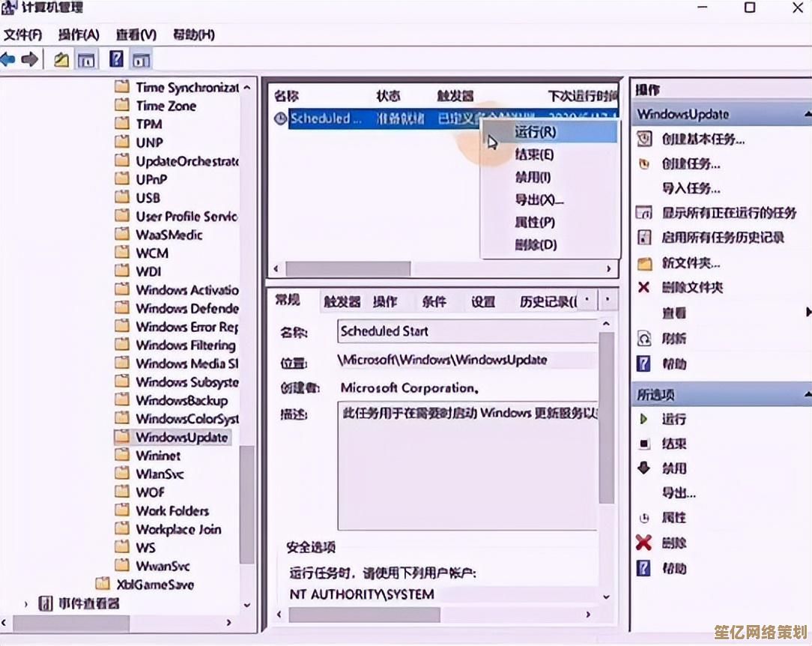Image resolution: width=812 pixels, height=646 pixels.
Task: Click the Up one level folder icon
Action: point(62,60)
